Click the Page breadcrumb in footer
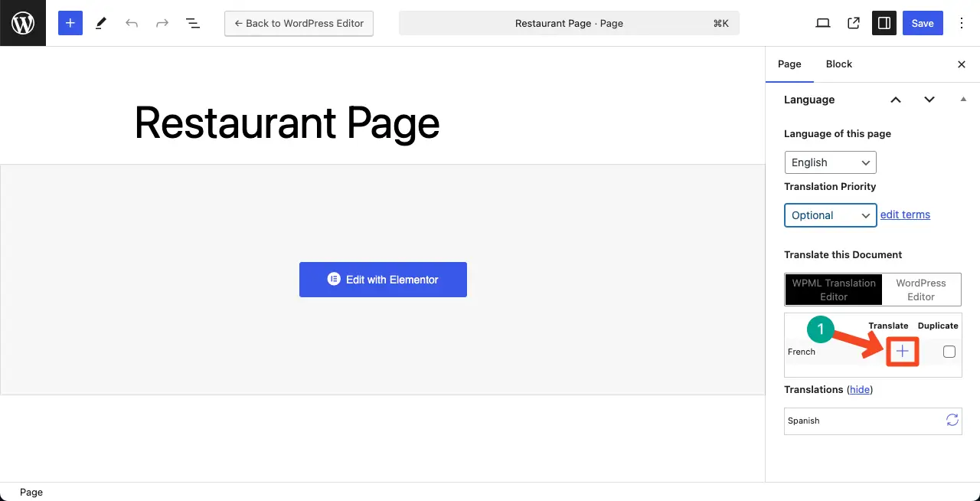This screenshot has width=980, height=501. [31, 493]
